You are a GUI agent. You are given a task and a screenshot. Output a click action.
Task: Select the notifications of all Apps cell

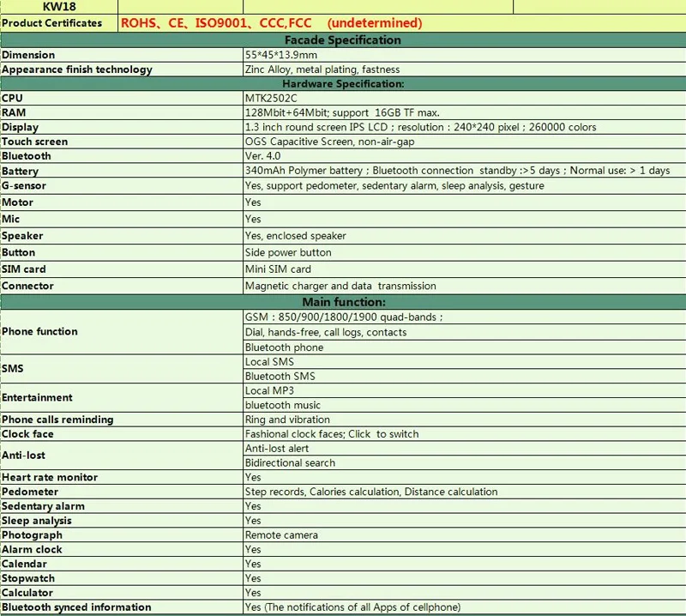[465, 607]
